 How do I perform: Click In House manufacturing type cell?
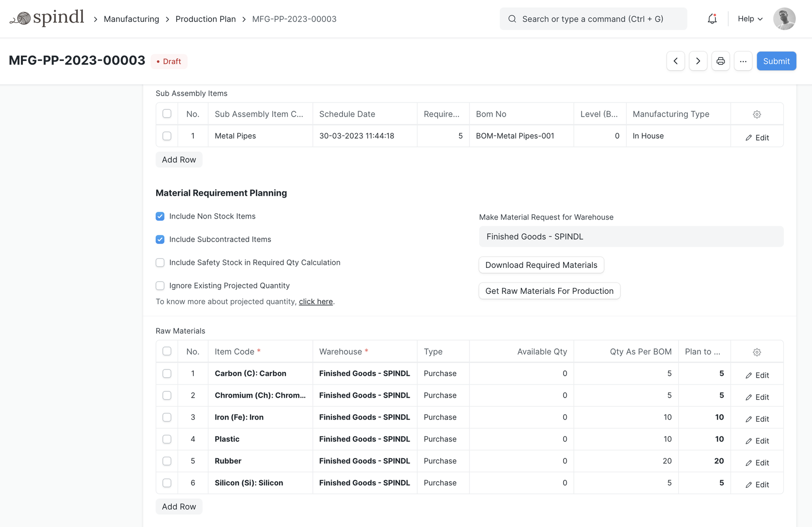tap(678, 136)
